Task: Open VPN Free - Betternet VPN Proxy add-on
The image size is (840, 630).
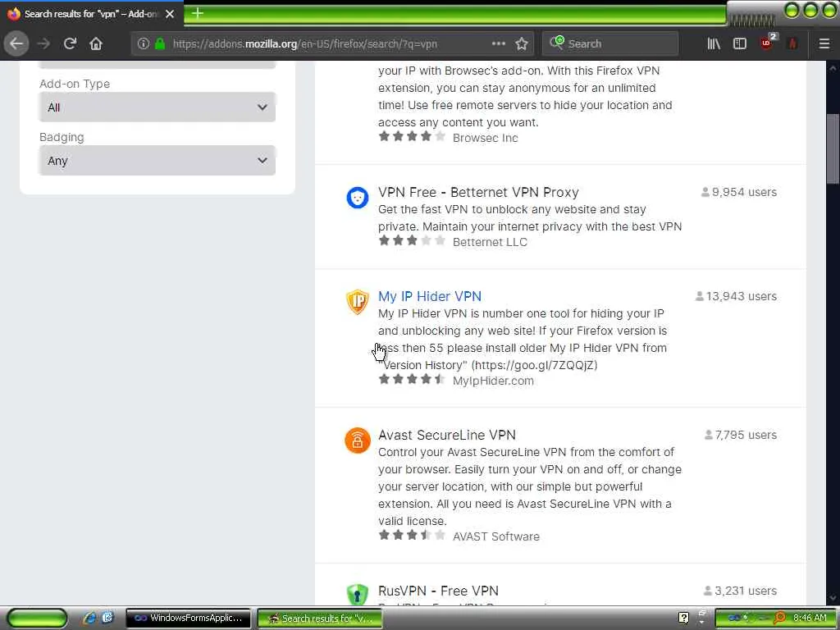Action: 478,192
